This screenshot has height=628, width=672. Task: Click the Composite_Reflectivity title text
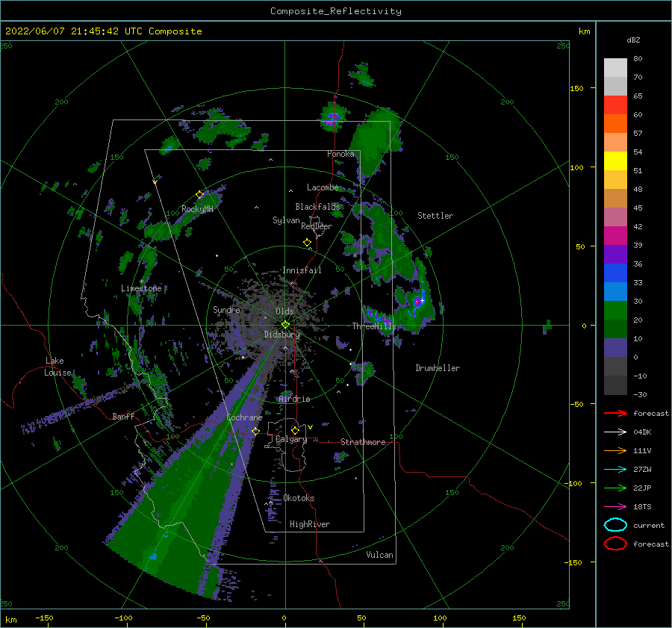pyautogui.click(x=335, y=11)
